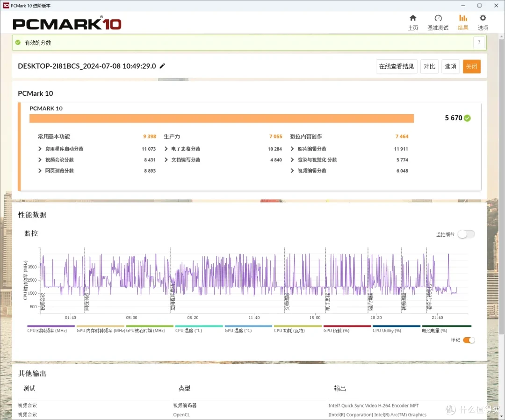This screenshot has width=505, height=420.
Task: Click the pencil icon to rename result
Action: 162,66
